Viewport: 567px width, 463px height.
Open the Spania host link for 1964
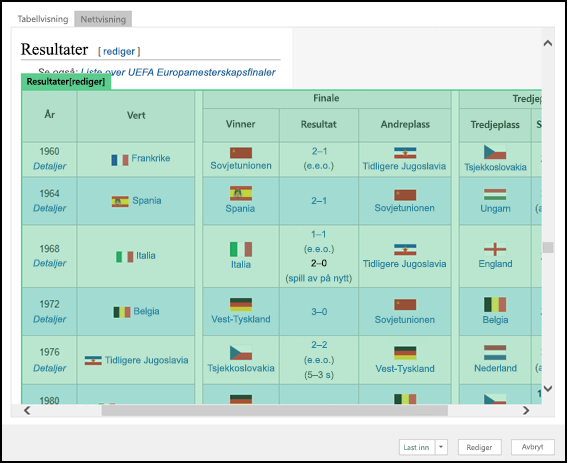click(x=147, y=200)
